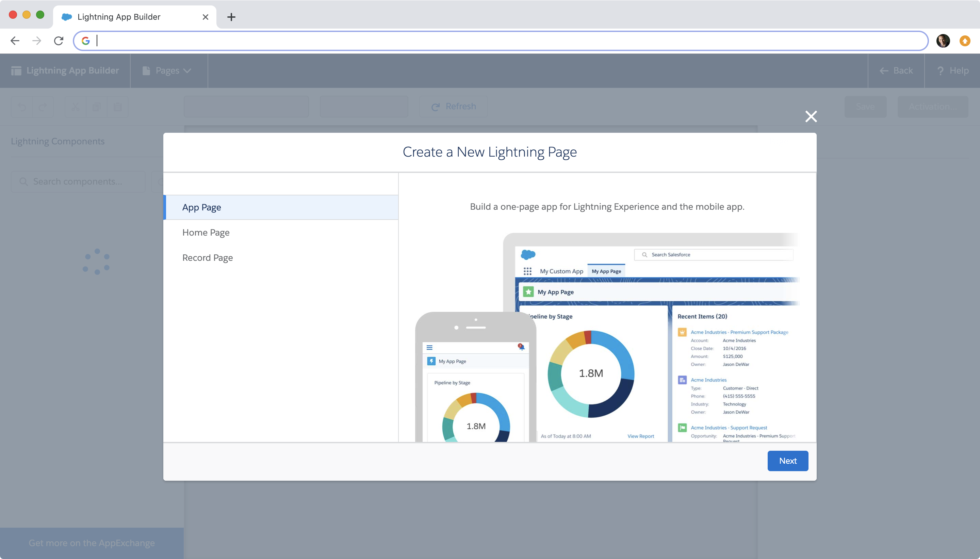Focus the Search components field
The image size is (980, 559).
(x=78, y=181)
